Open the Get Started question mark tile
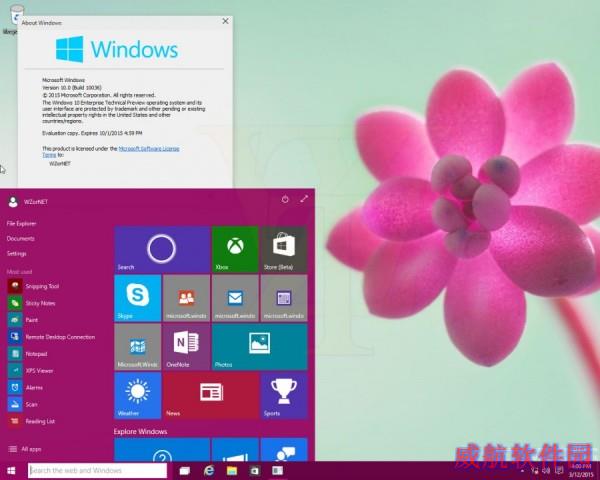The image size is (600, 480). click(162, 450)
